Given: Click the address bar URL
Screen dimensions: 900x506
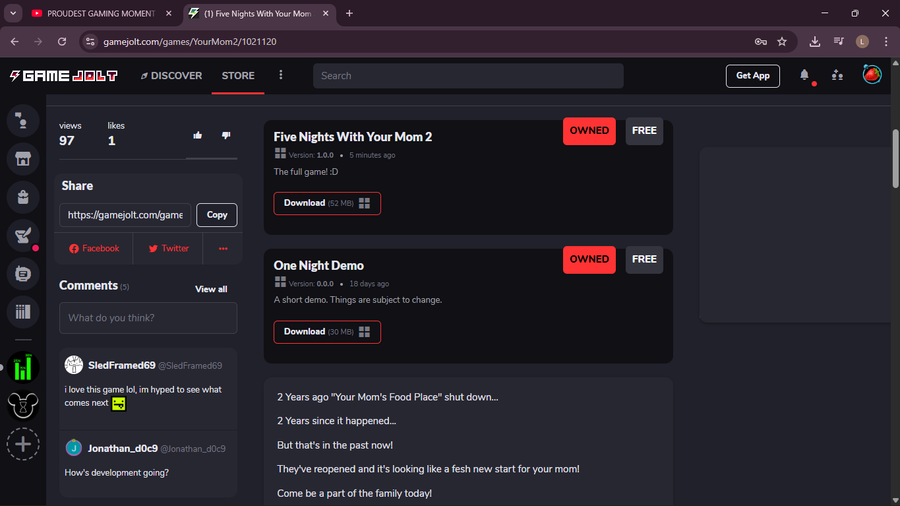Looking at the screenshot, I should pyautogui.click(x=189, y=42).
